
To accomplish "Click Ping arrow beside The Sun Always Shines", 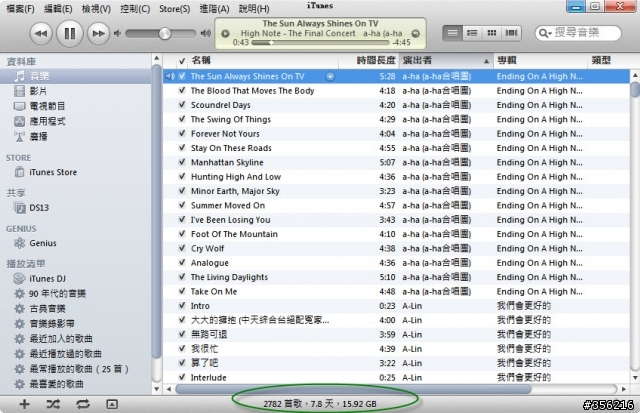I will tap(330, 76).
